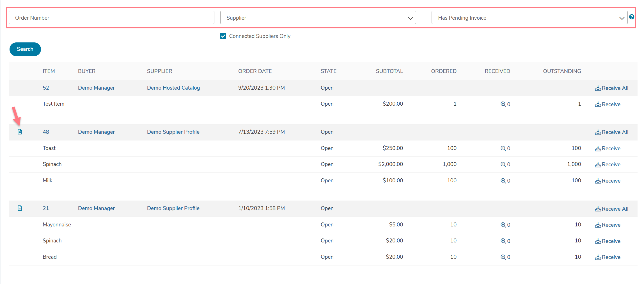Receive All for order 21

click(x=611, y=209)
